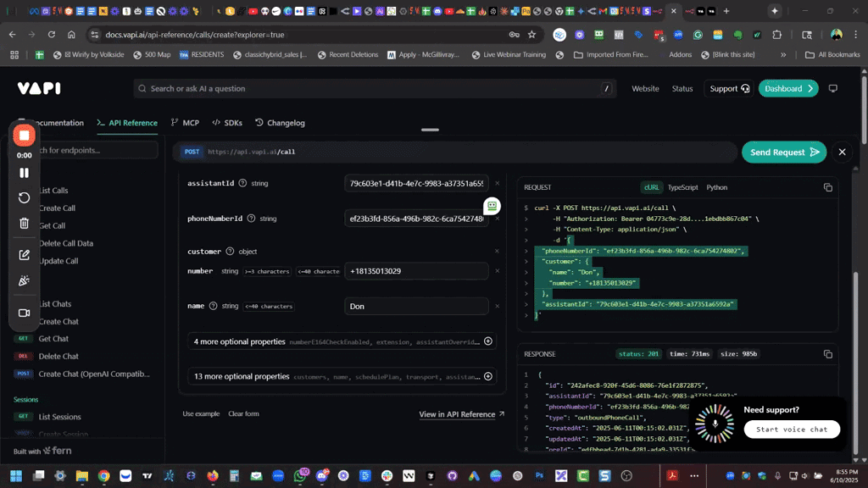Open the help tooltip beside assistantId
This screenshot has height=488, width=868.
tap(242, 183)
